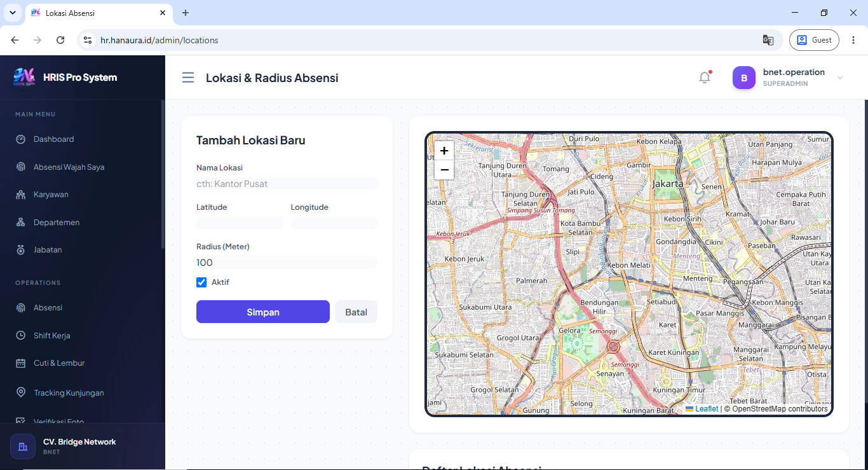868x470 pixels.
Task: Open a new browser tab
Action: pos(186,13)
